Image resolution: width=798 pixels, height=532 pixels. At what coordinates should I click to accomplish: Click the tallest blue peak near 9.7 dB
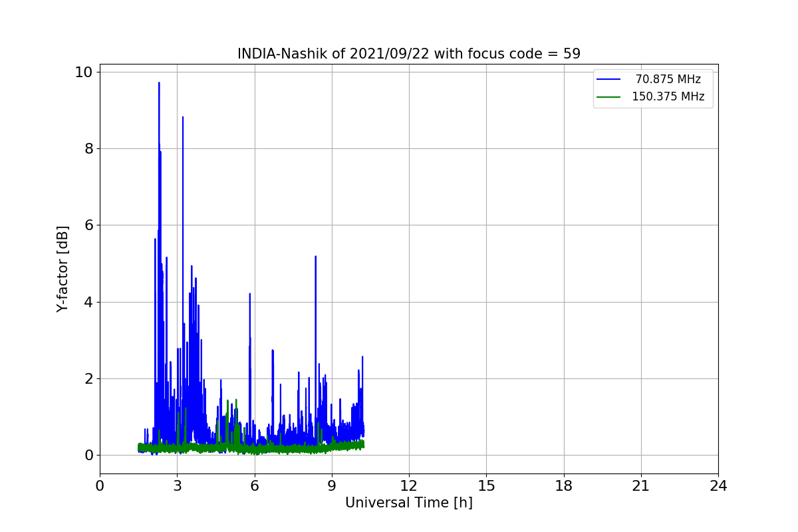click(x=159, y=83)
